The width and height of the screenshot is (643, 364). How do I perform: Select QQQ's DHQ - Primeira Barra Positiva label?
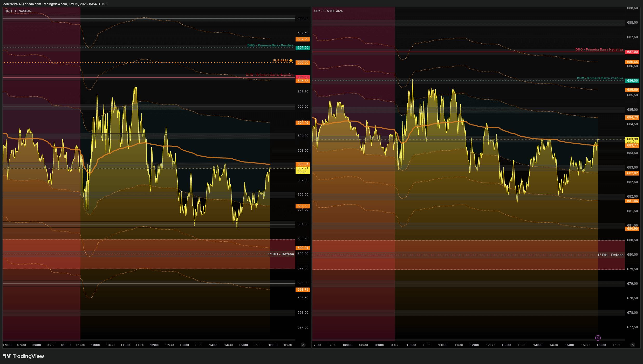[x=270, y=45]
